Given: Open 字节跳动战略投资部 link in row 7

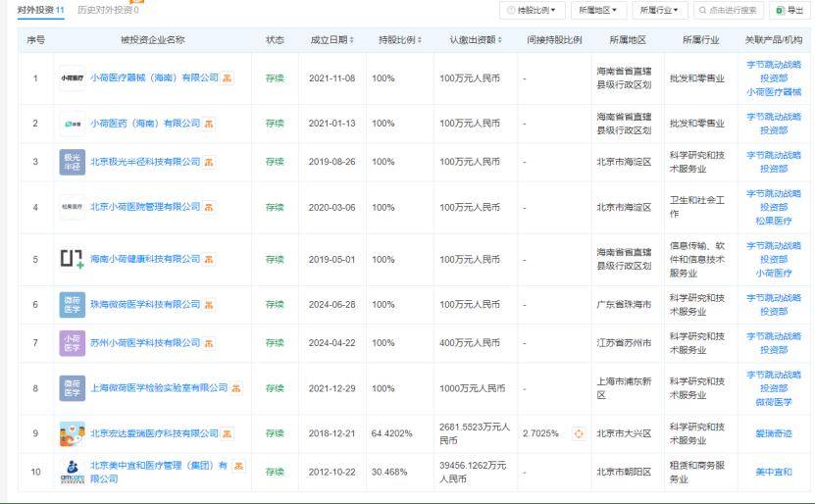Looking at the screenshot, I should (774, 343).
